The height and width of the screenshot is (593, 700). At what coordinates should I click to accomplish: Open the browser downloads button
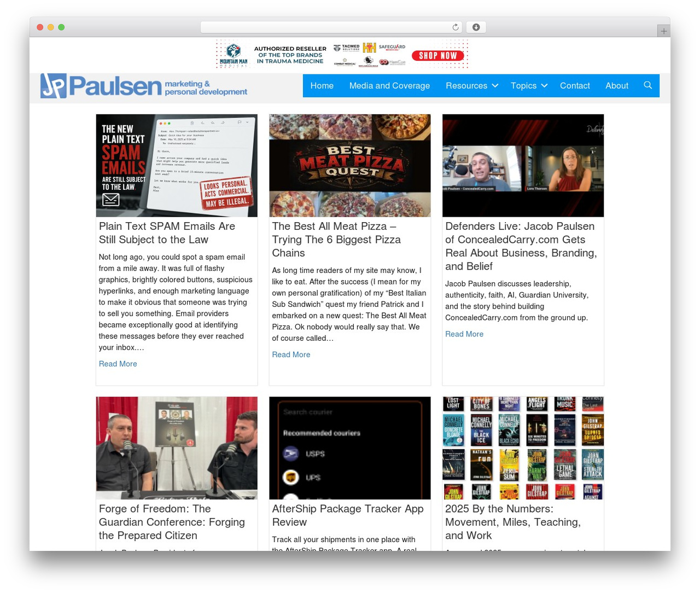[x=476, y=27]
